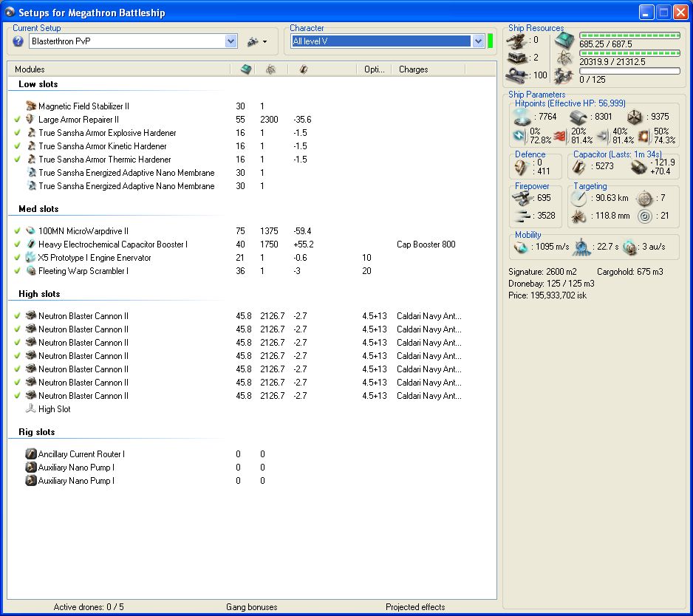Select the Med slots group header
The image size is (693, 616).
[x=38, y=208]
